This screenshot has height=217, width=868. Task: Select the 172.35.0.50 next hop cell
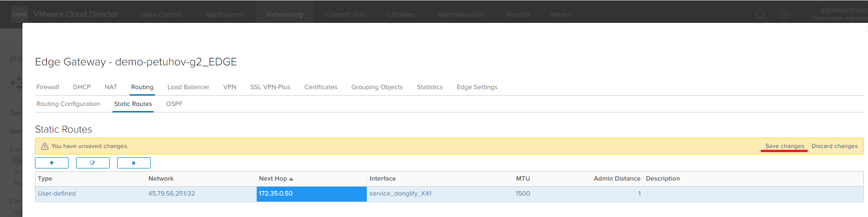311,194
